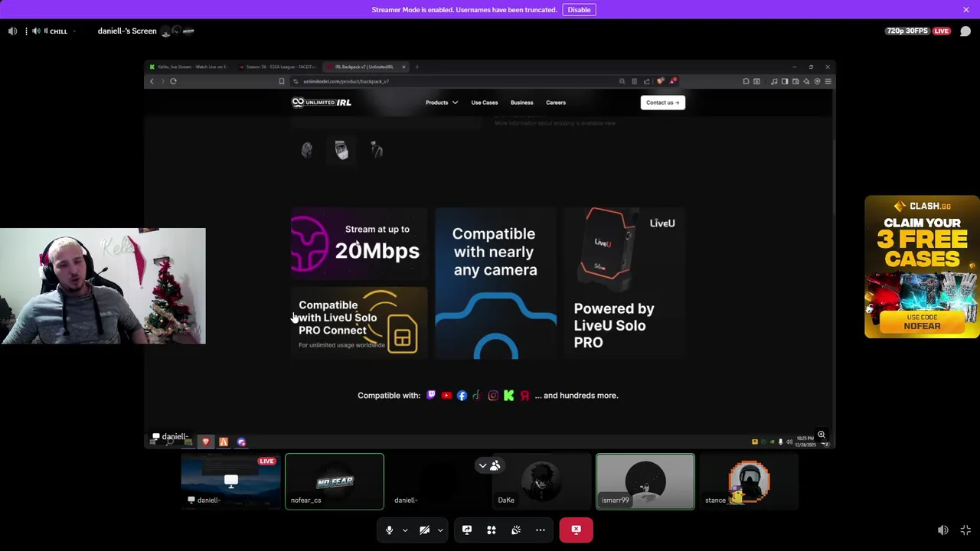The width and height of the screenshot is (980, 551).
Task: Click the Compatible with LiveU Solo PRO Connect card
Action: click(359, 323)
